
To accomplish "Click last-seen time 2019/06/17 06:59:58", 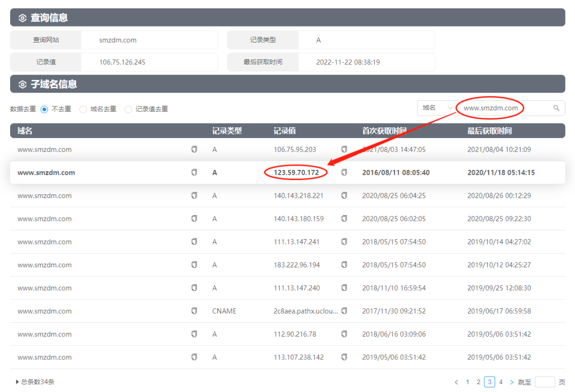I will click(x=499, y=311).
